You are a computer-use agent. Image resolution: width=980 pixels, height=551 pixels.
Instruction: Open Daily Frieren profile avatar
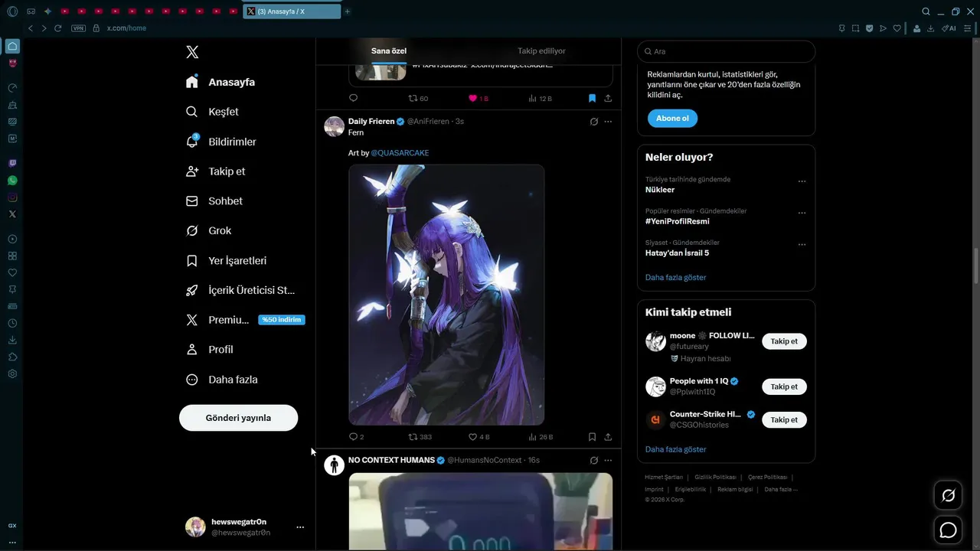coord(334,126)
